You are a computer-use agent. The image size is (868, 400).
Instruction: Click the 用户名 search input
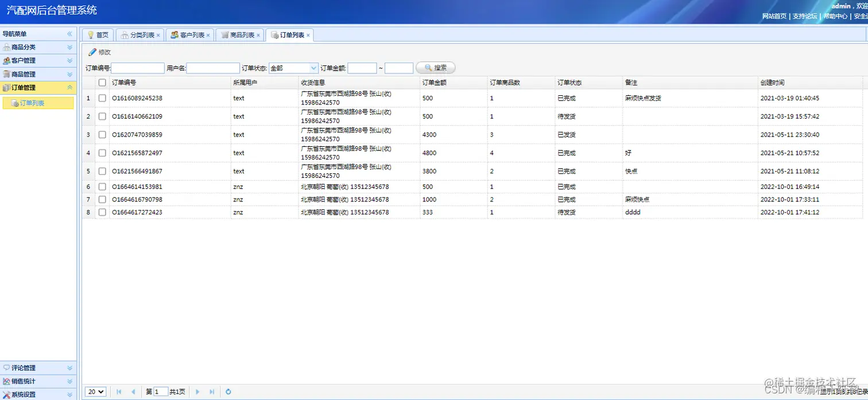point(213,68)
